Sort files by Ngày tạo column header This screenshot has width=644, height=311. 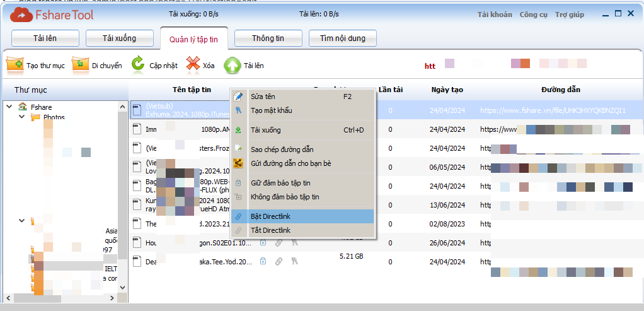(447, 90)
